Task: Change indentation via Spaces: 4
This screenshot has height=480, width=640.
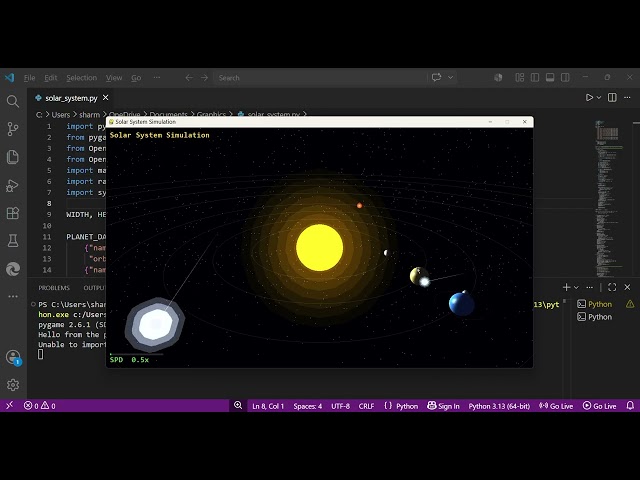Action: [307, 406]
